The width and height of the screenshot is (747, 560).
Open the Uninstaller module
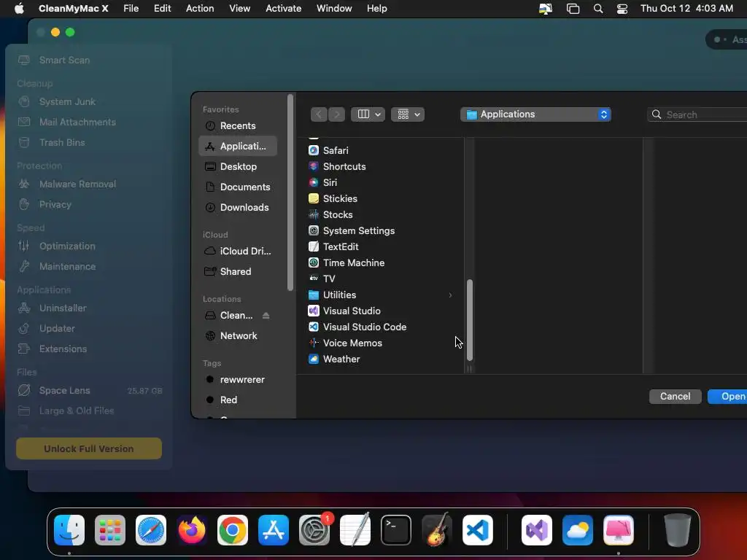click(x=88, y=308)
